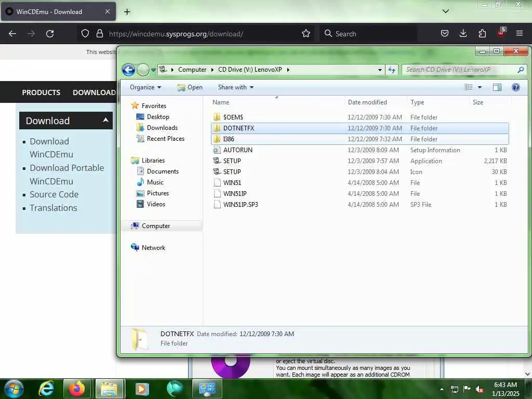Open new Firefox tab
This screenshot has height=399, width=532.
pyautogui.click(x=127, y=12)
